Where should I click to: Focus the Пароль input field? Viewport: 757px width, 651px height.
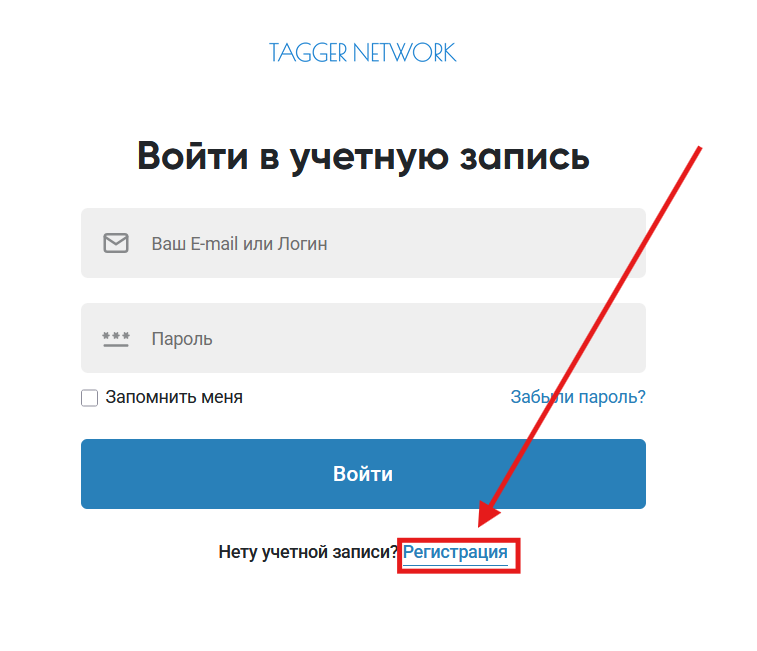(x=363, y=338)
